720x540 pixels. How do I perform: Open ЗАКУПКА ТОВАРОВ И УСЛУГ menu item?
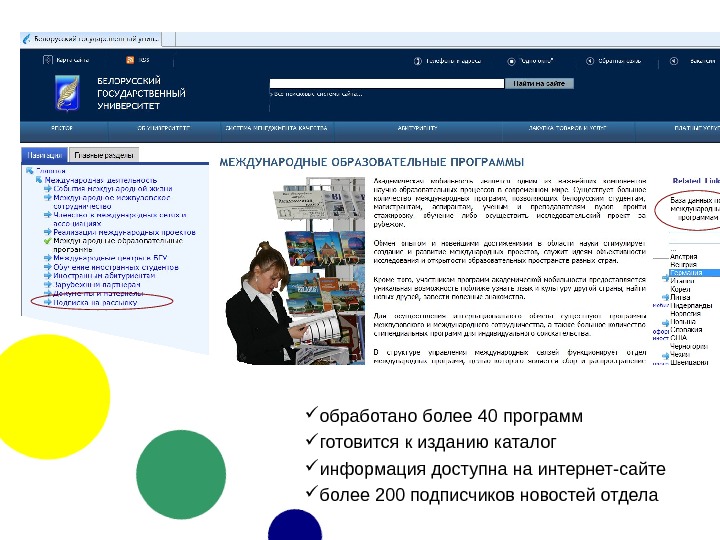[568, 128]
